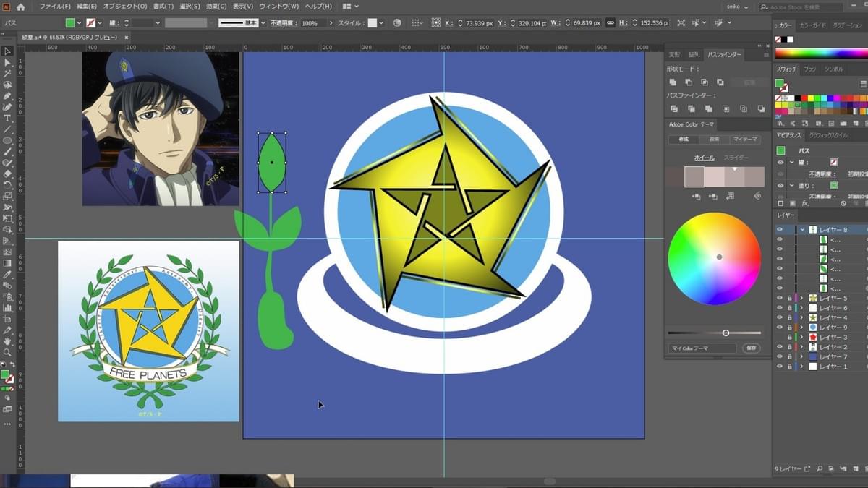868x488 pixels.
Task: Click the Crop pathfinder icon
Action: click(726, 108)
